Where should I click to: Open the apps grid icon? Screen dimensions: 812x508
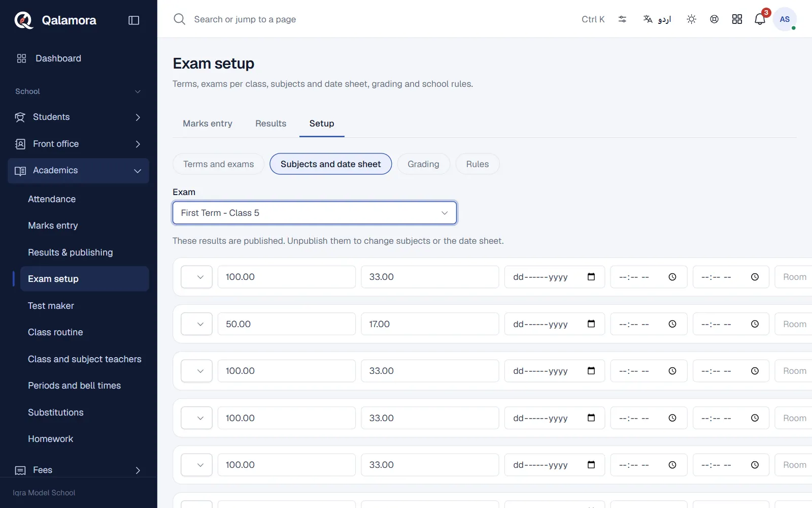[x=737, y=19]
